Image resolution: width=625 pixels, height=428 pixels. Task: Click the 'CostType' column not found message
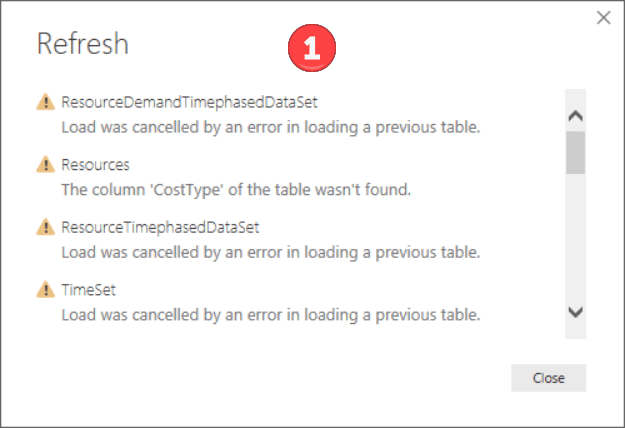click(x=236, y=190)
